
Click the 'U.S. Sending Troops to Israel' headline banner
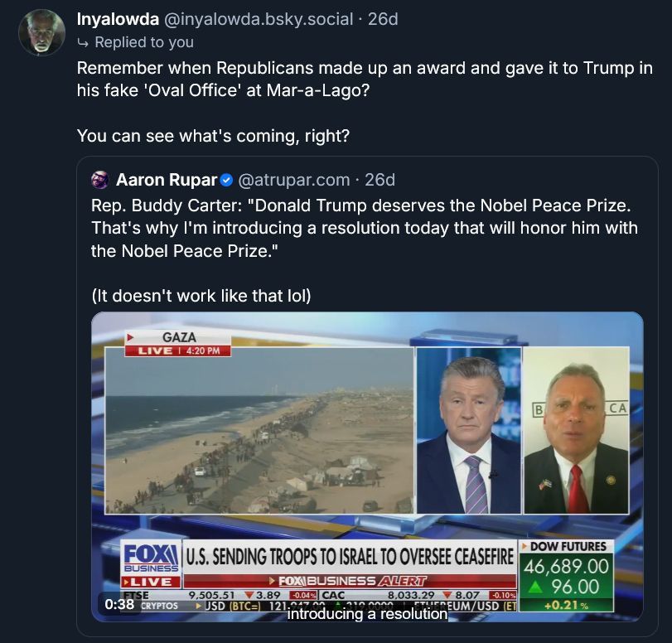pos(350,555)
